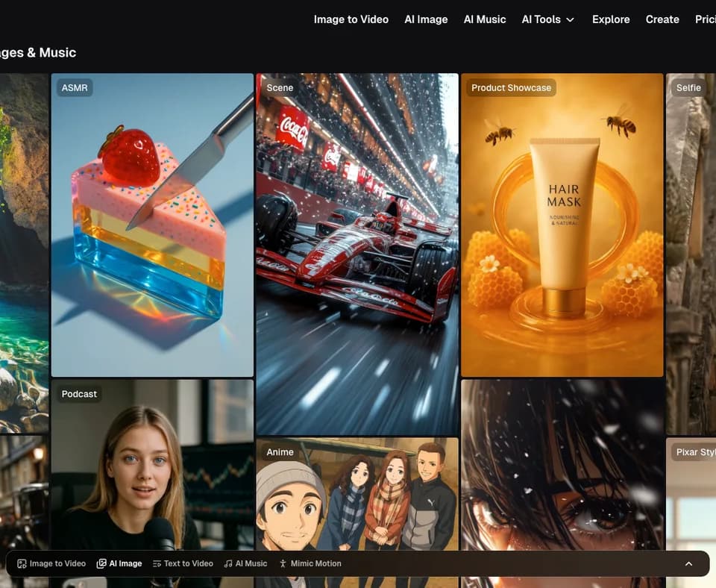
Task: Open the Scene racing car thumbnail
Action: click(357, 254)
